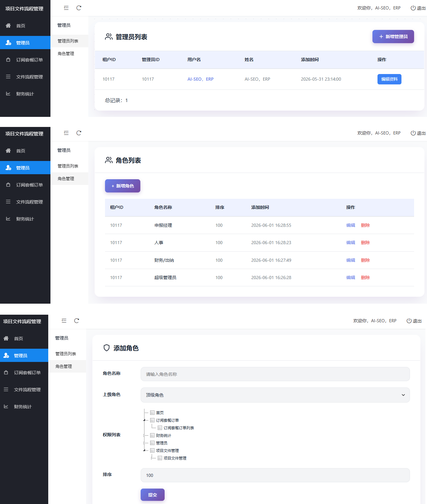
Task: Click the 财务统计 chart icon on the 角色列表 page
Action: [x=8, y=219]
